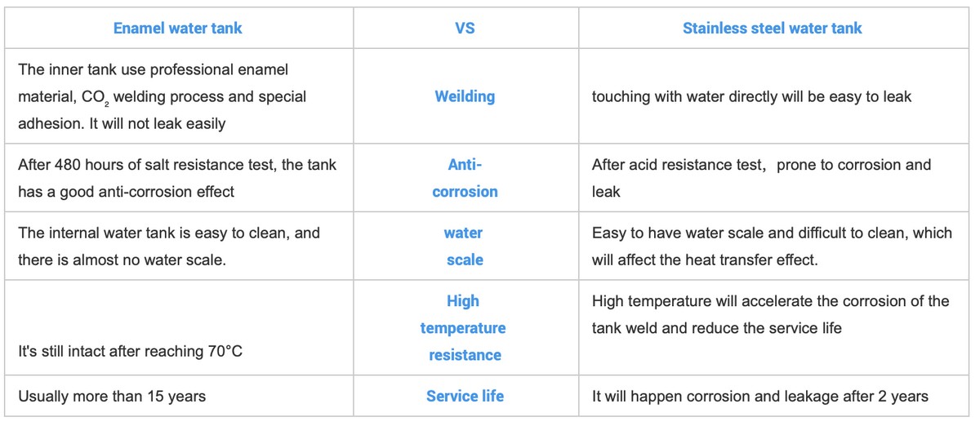Click "High temperature will accelerate the corrosion" text
The width and height of the screenshot is (980, 426).
tap(770, 301)
